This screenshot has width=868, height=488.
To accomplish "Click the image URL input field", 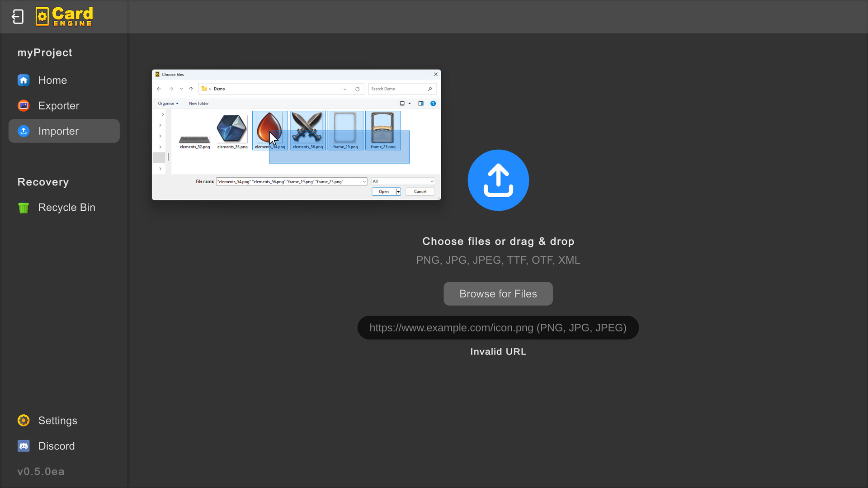I will pyautogui.click(x=498, y=327).
